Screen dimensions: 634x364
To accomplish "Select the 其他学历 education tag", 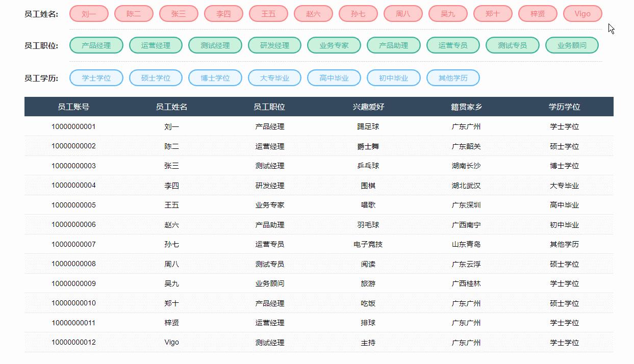I will tap(453, 77).
